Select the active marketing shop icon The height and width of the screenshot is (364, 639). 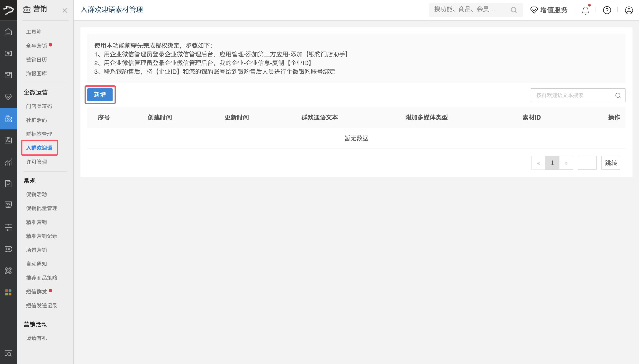coord(8,119)
